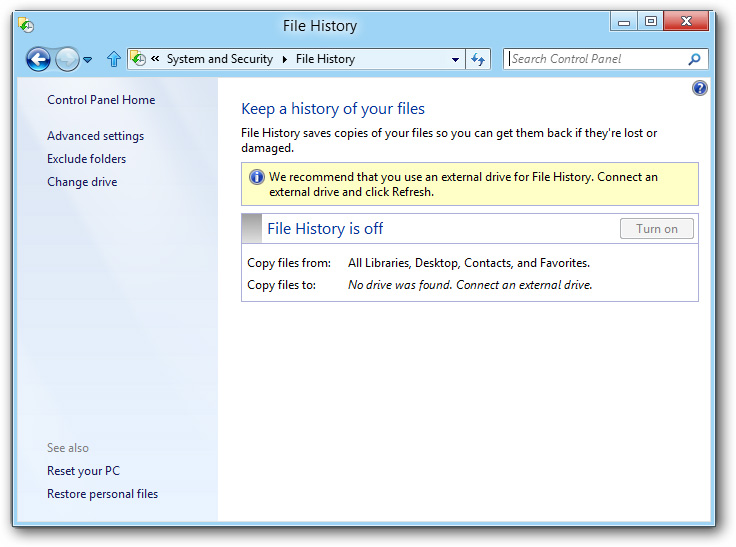
Task: Click the 'File History saves copies' description
Action: [449, 140]
